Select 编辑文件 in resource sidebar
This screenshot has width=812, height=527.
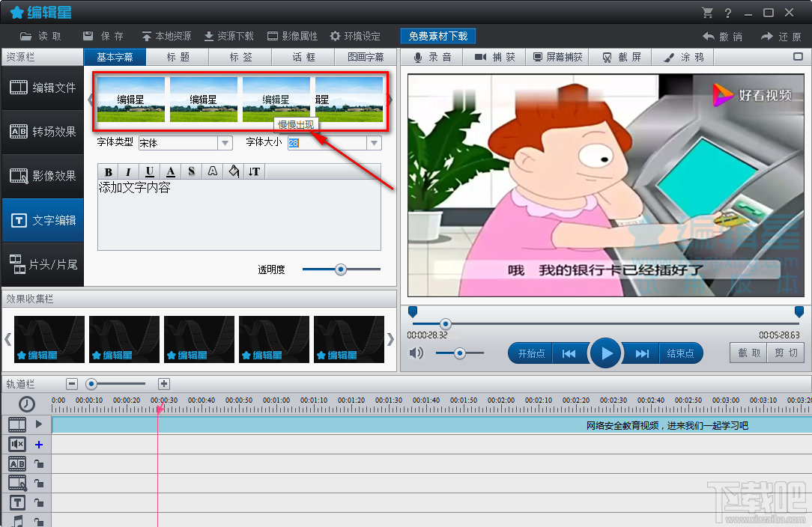pyautogui.click(x=43, y=88)
